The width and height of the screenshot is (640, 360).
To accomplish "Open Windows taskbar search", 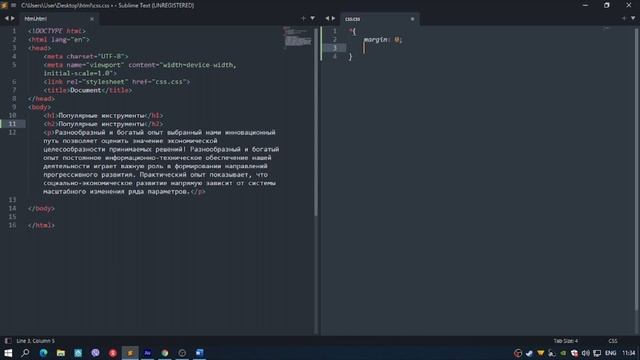I will point(25,353).
